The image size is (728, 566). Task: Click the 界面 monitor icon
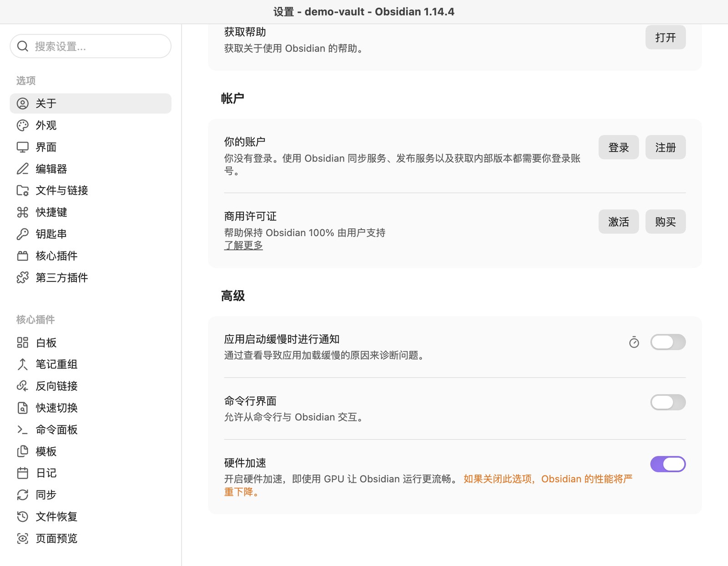point(23,147)
